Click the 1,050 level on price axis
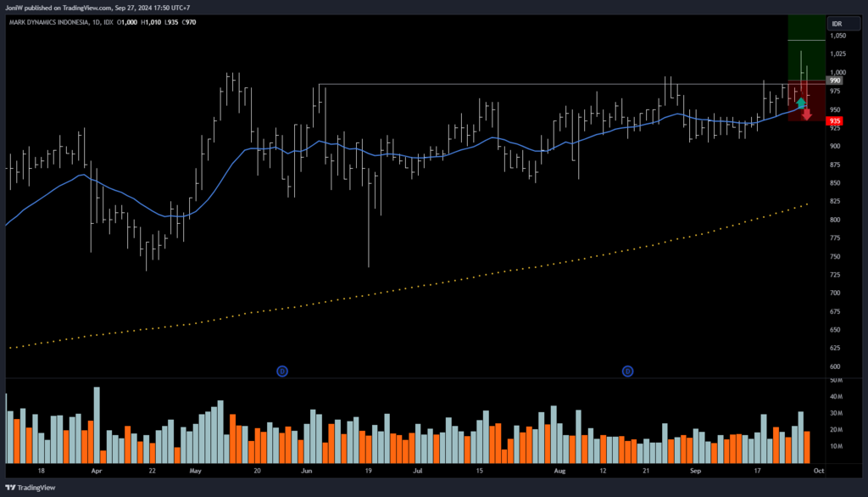Screen dimensions: 868x497 [837, 36]
